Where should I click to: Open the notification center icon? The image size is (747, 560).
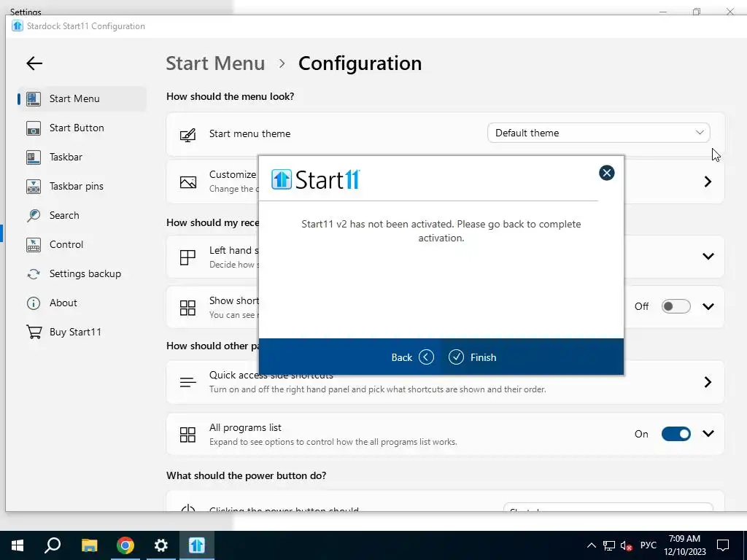pos(723,545)
